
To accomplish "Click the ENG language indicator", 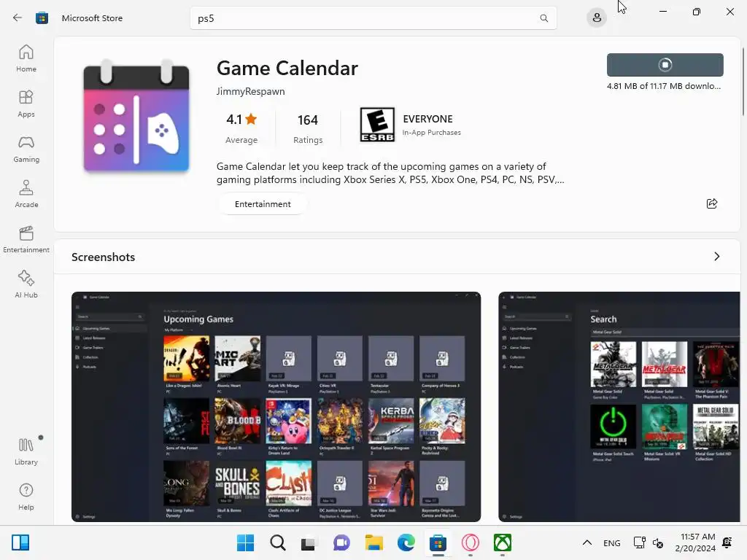I will (x=612, y=542).
